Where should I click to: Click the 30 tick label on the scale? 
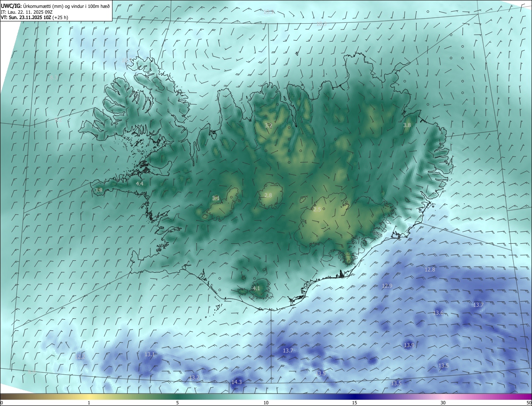[443, 403]
